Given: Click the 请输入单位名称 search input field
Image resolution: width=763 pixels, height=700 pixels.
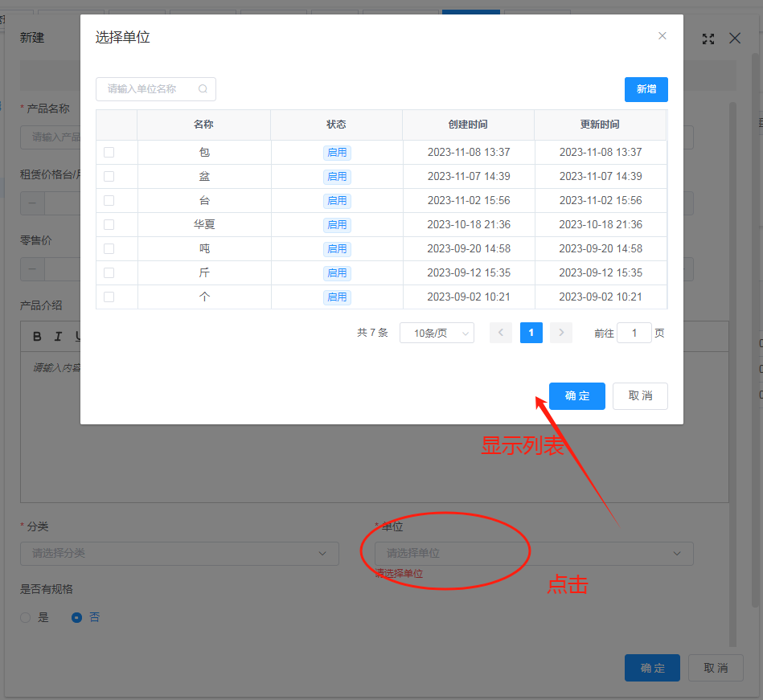Looking at the screenshot, I should (149, 89).
